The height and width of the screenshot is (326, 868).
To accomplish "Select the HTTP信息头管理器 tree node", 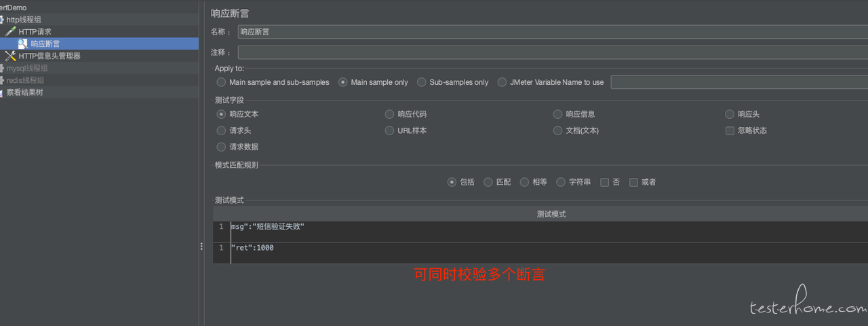I will 50,56.
